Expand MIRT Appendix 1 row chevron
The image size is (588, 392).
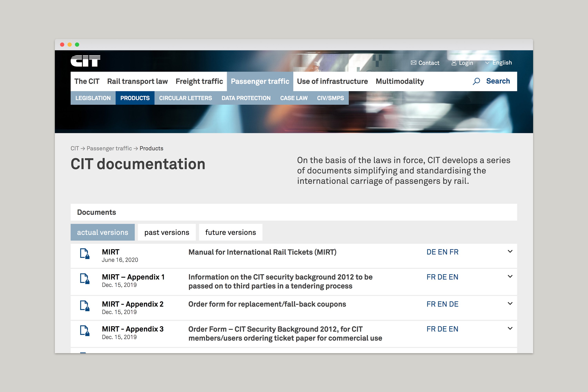tap(510, 277)
